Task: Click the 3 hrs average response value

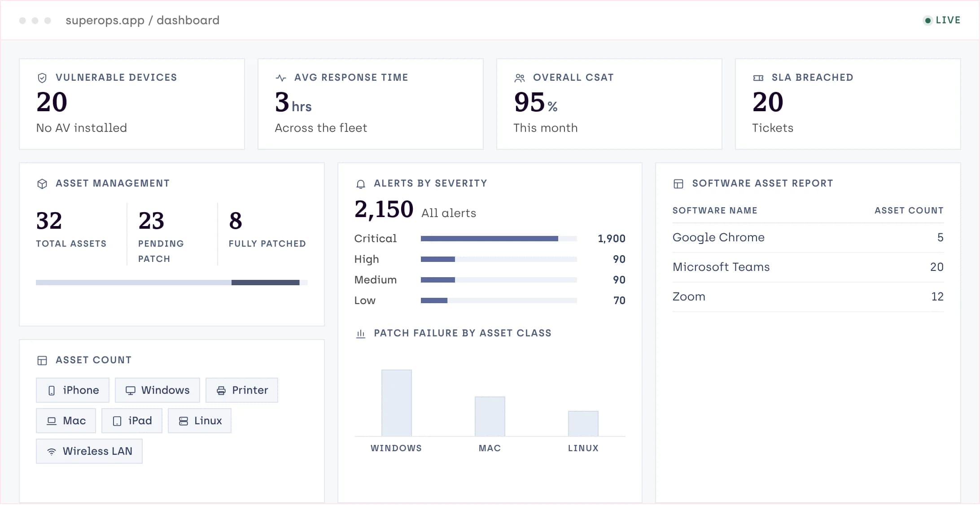Action: [293, 102]
